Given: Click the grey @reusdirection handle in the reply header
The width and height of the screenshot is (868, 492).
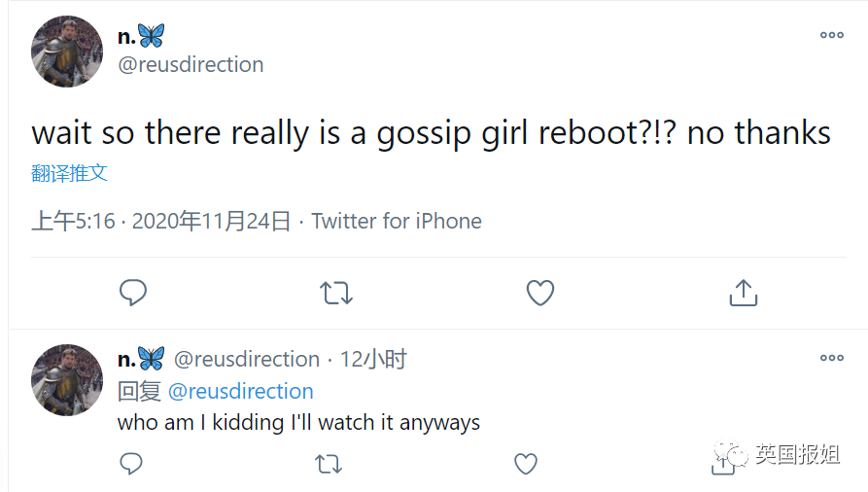Looking at the screenshot, I should pos(247,360).
